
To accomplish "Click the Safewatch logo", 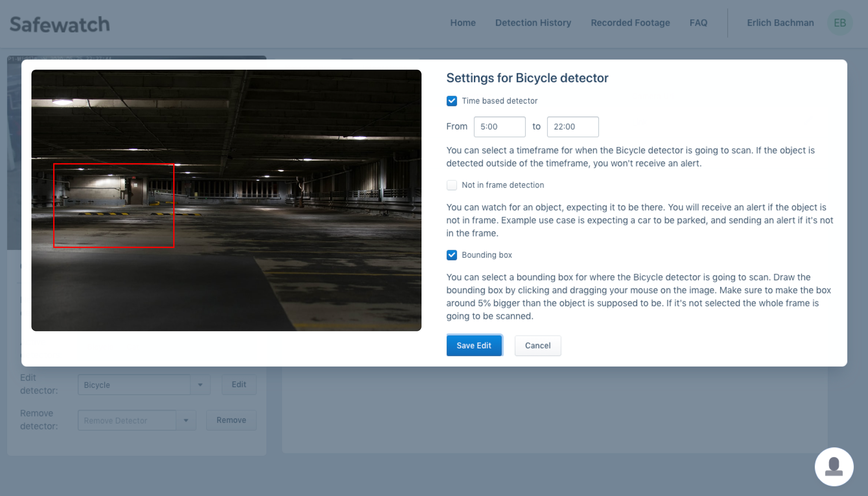I will click(60, 23).
